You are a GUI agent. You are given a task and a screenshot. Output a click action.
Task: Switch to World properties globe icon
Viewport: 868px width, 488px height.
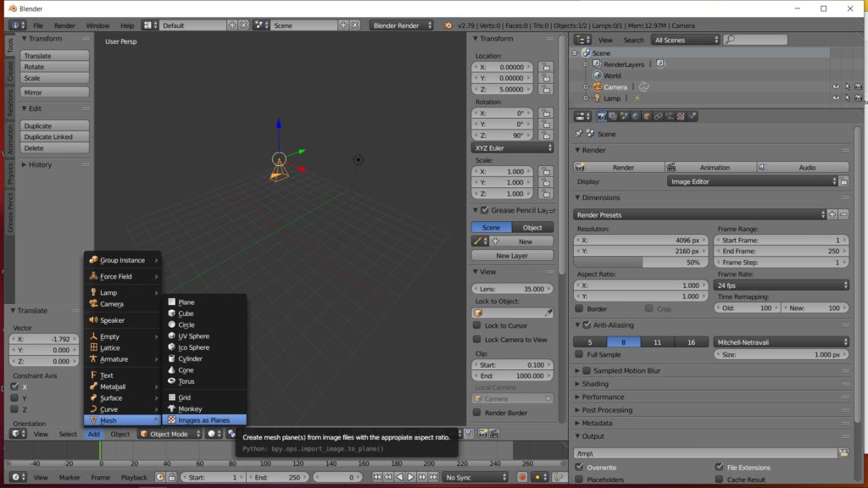click(x=635, y=116)
